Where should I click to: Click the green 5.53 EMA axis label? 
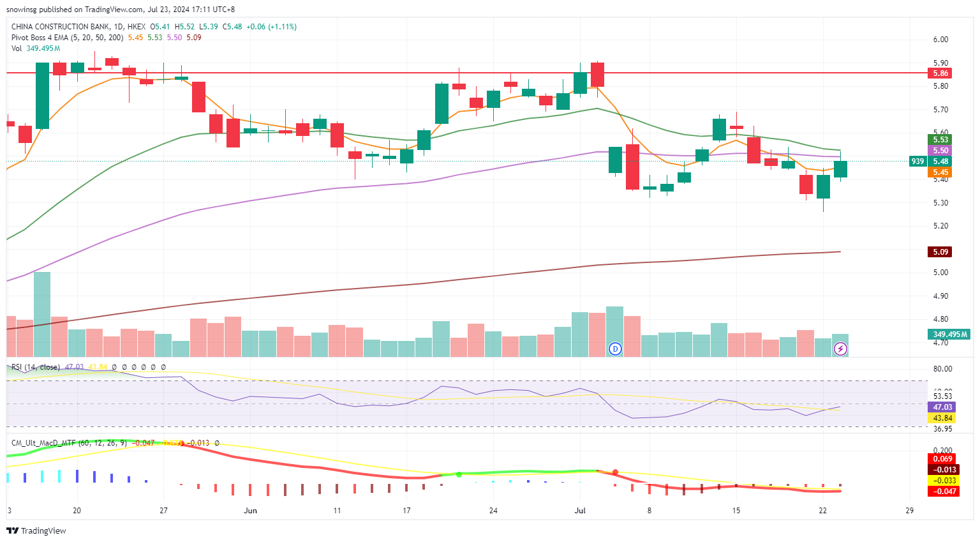click(x=940, y=140)
